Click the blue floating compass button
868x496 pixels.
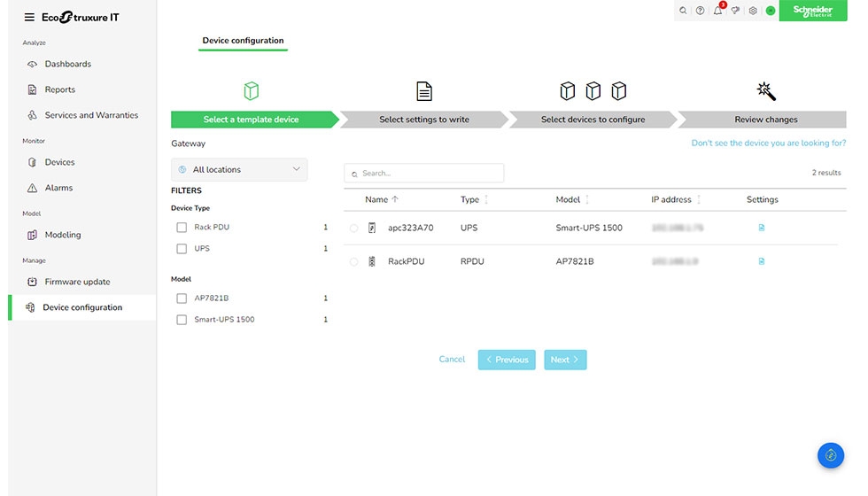click(x=830, y=455)
